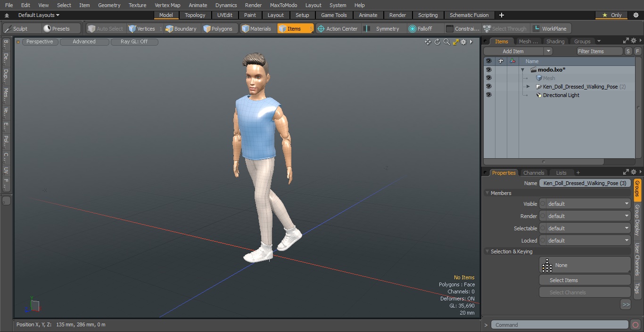
Task: Click the group Name field
Action: click(585, 183)
